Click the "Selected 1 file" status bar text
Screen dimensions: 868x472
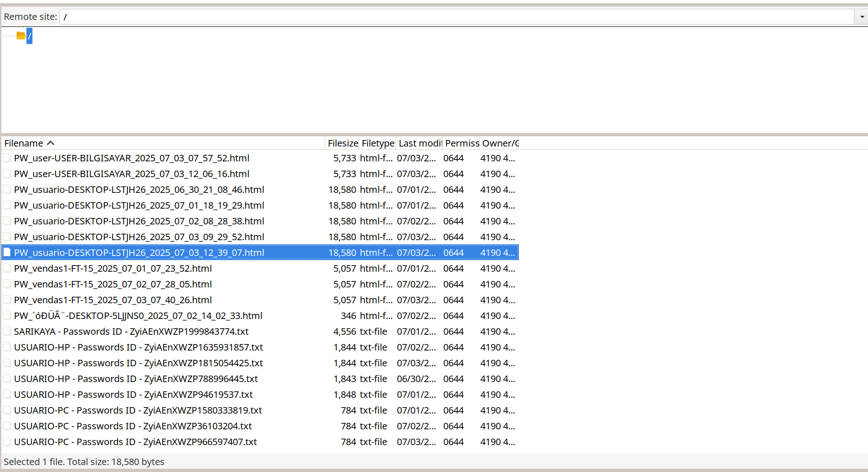84,462
